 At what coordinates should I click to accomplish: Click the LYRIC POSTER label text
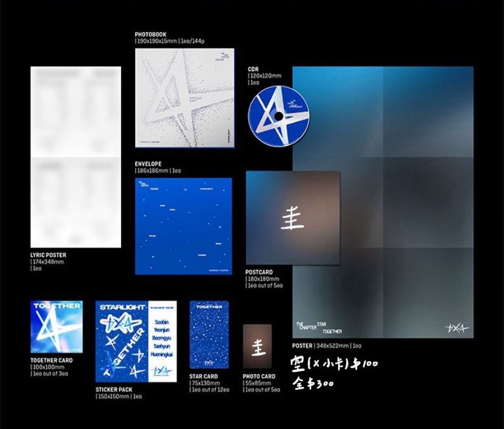click(48, 255)
